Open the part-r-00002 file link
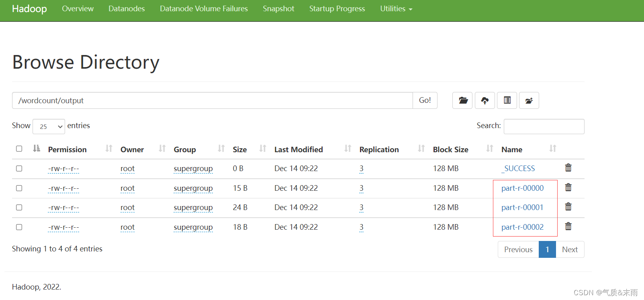This screenshot has height=300, width=644. point(522,227)
